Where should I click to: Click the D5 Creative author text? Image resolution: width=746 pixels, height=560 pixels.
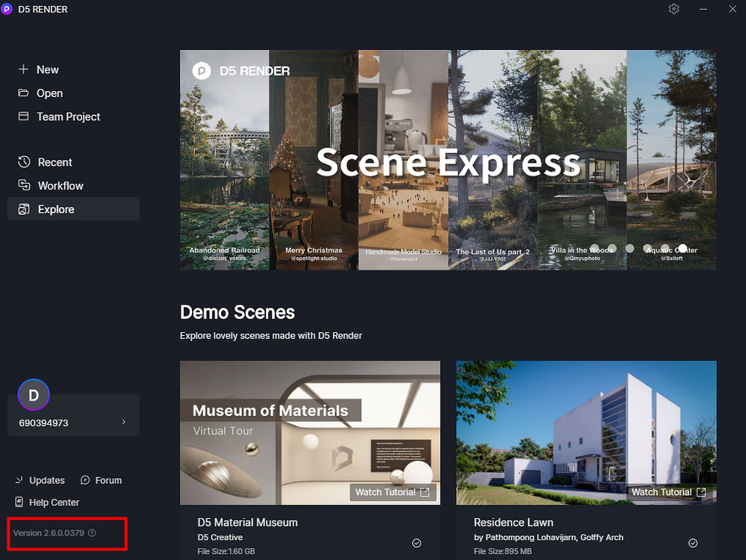(220, 537)
